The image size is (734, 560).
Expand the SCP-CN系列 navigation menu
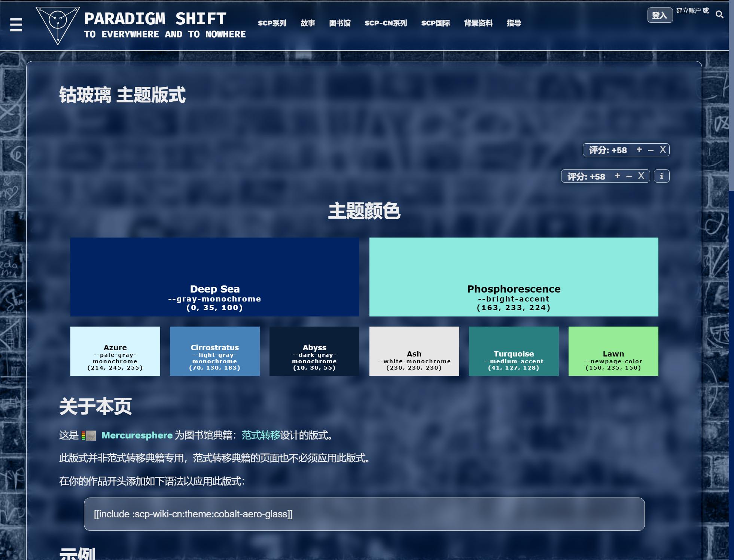[386, 23]
